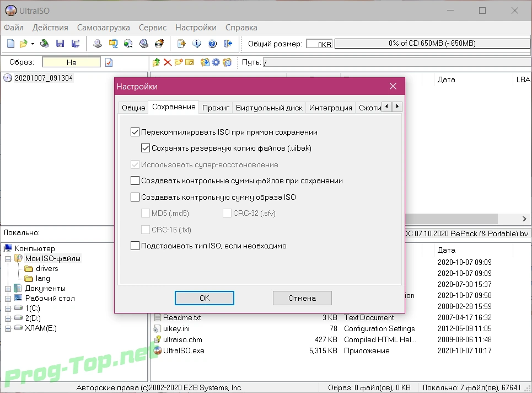This screenshot has height=393, width=532.
Task: Click the blue gear properties icon
Action: [216, 62]
